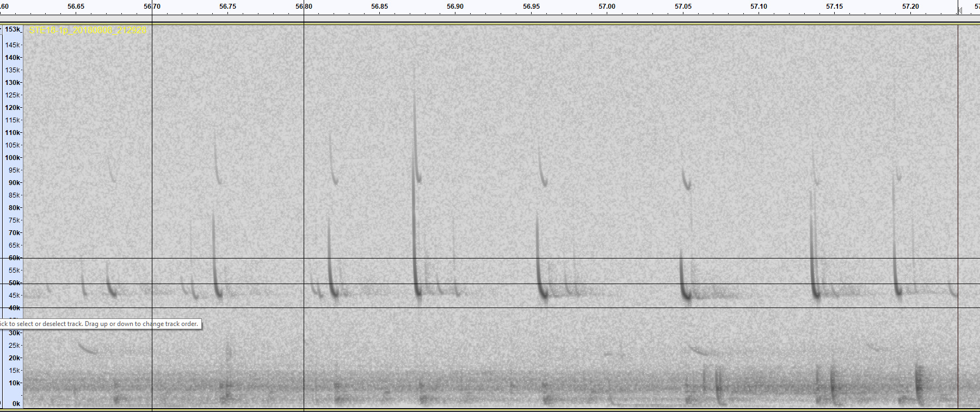Click the 135k label on the frequency scale

(13, 70)
